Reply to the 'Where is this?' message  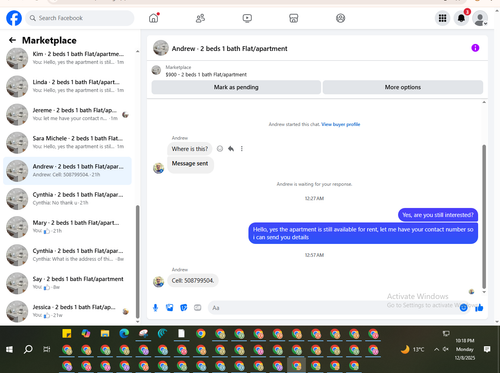point(231,149)
